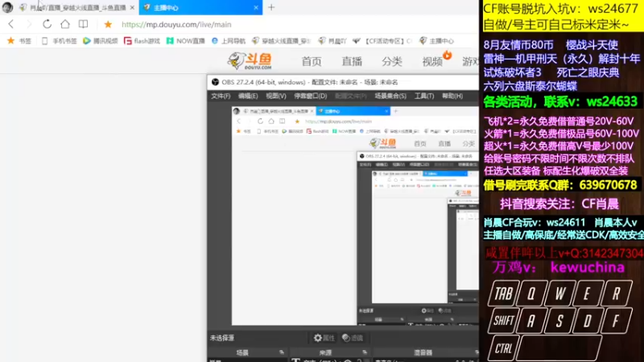
Task: Open the 书签 bookmarks folder
Action: [19, 41]
